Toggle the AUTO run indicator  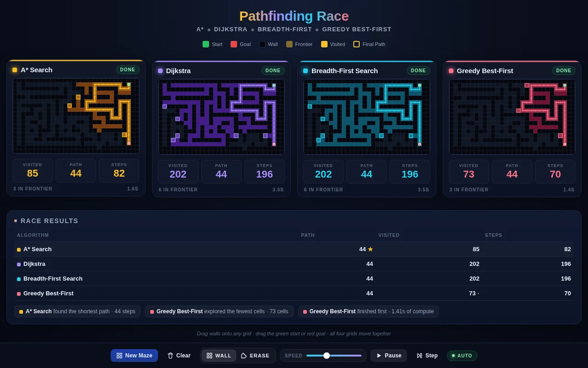point(462,356)
